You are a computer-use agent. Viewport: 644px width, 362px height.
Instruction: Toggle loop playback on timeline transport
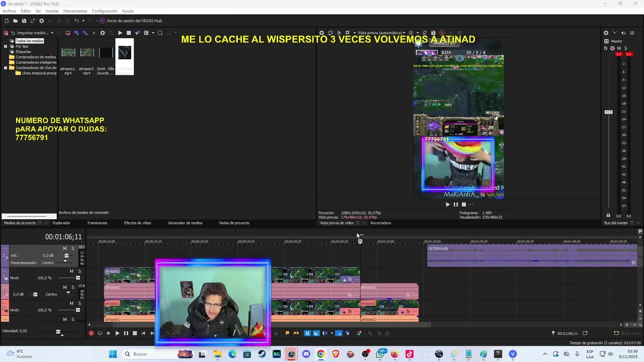100,333
